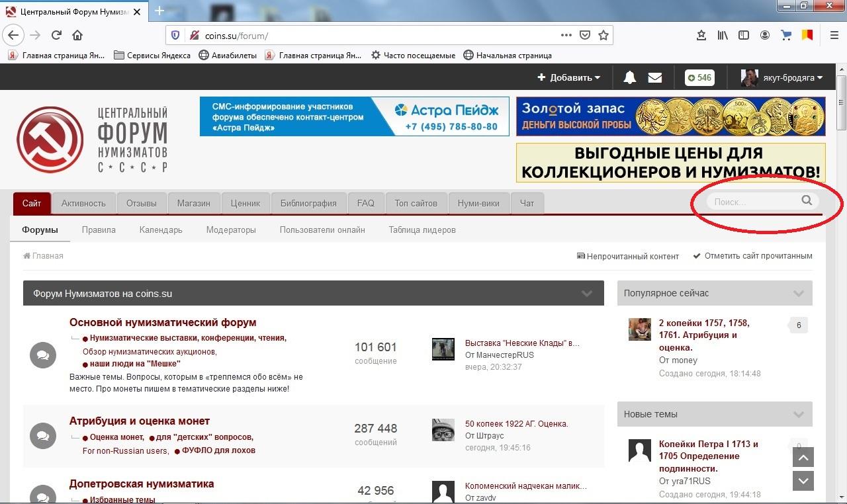
Task: Click the Главная breadcrumb link
Action: click(x=43, y=255)
